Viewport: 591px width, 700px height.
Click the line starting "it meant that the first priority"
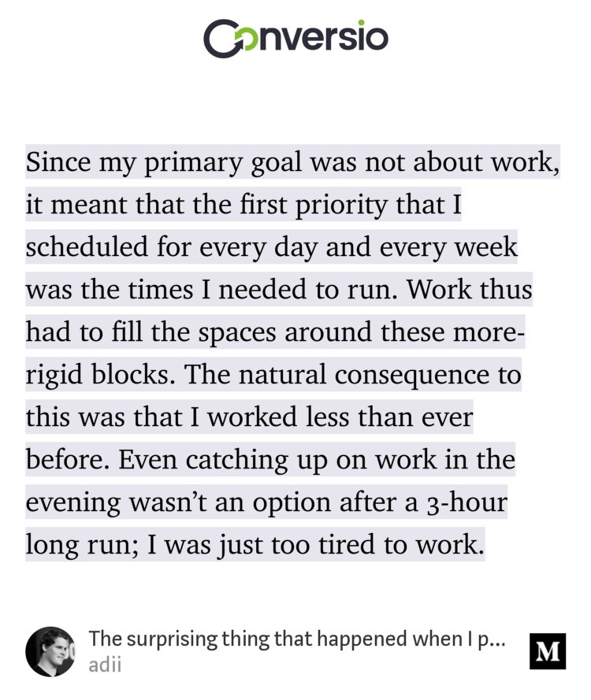(x=243, y=205)
